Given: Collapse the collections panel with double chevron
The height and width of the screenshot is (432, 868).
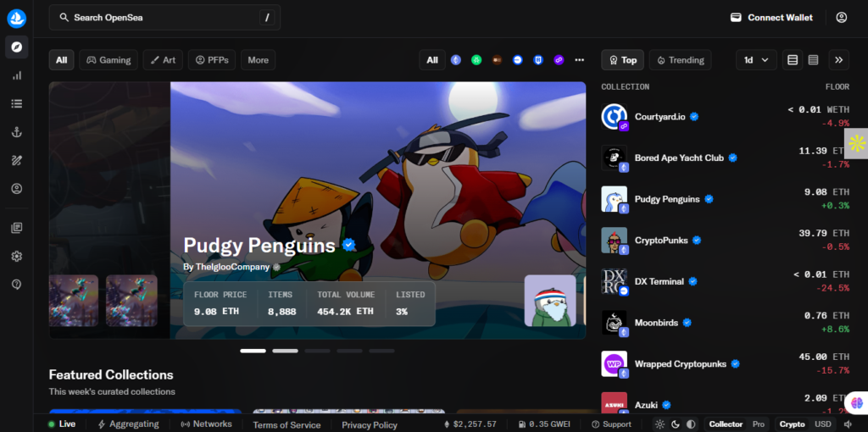Looking at the screenshot, I should [x=838, y=60].
